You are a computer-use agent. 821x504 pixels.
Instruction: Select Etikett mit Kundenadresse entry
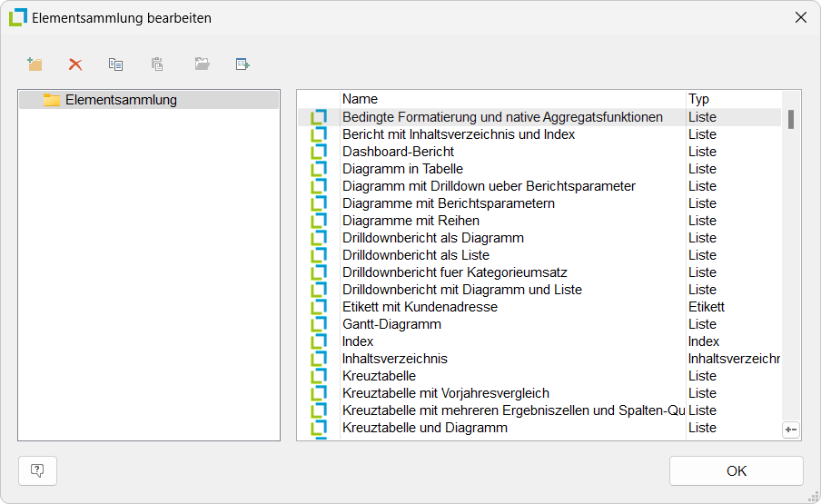[x=420, y=307]
